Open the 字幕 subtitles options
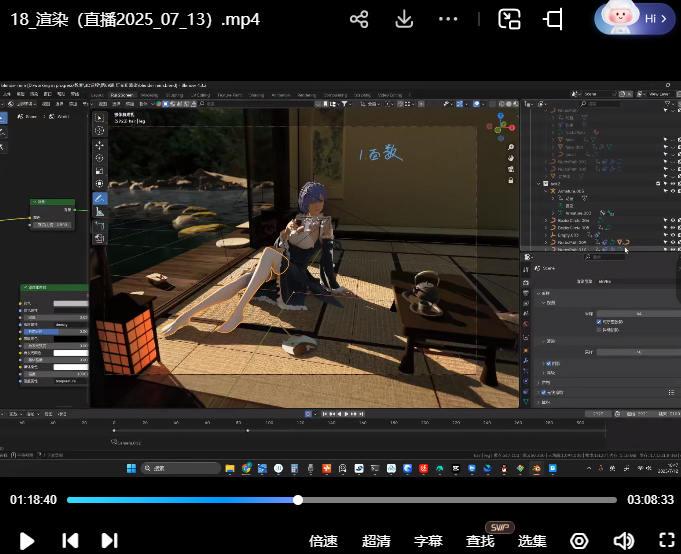 click(428, 541)
